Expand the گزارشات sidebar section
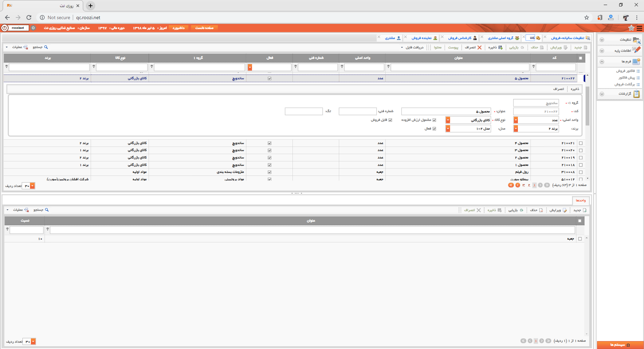This screenshot has width=644, height=349. 602,94
